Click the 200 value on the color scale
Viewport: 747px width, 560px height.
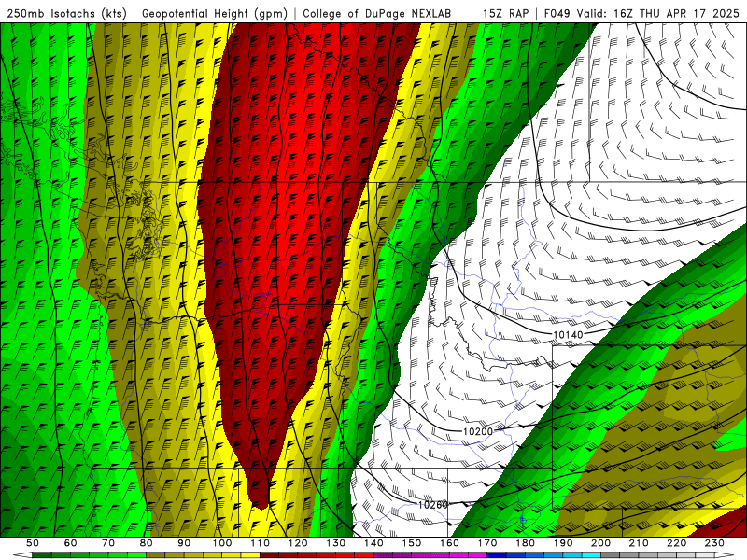point(600,543)
